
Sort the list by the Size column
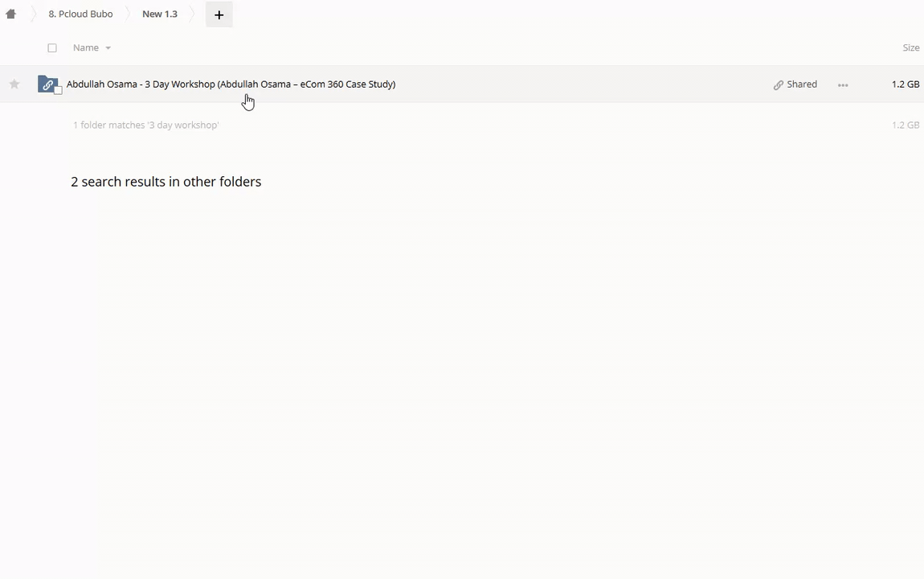[x=910, y=48]
